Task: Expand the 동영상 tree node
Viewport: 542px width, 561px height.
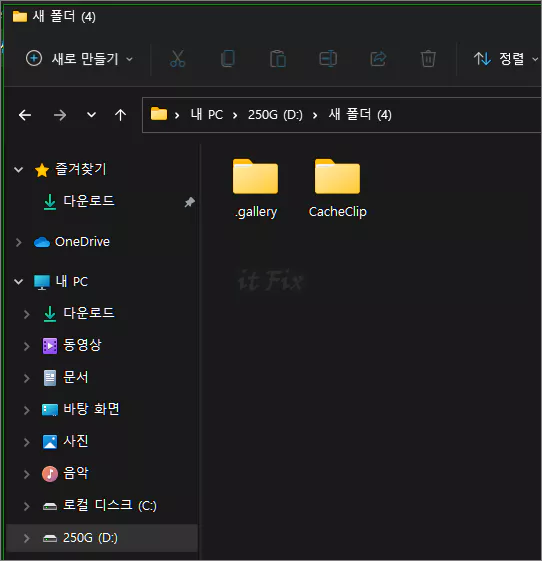Action: click(26, 346)
